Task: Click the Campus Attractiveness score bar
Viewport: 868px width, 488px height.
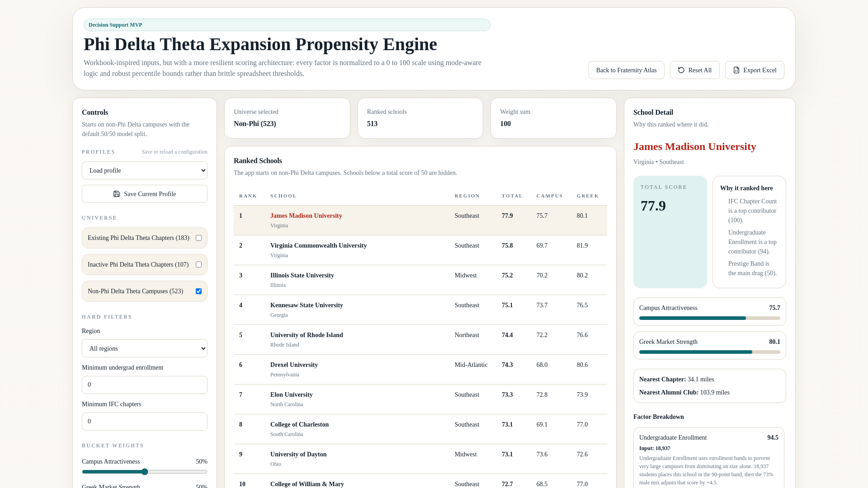Action: click(710, 318)
